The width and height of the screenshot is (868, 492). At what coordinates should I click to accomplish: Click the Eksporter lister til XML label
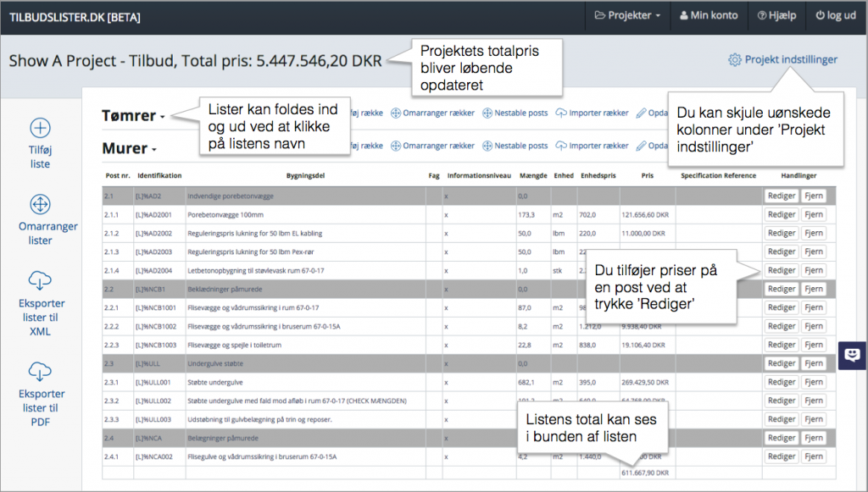coord(41,318)
